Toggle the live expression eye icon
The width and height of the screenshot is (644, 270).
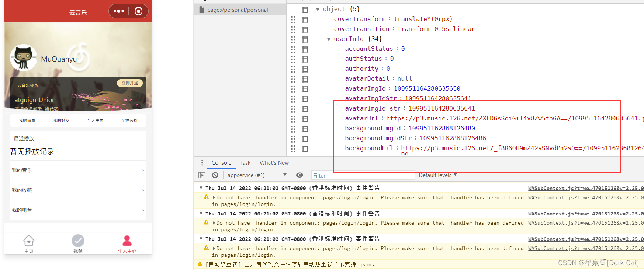[x=300, y=175]
